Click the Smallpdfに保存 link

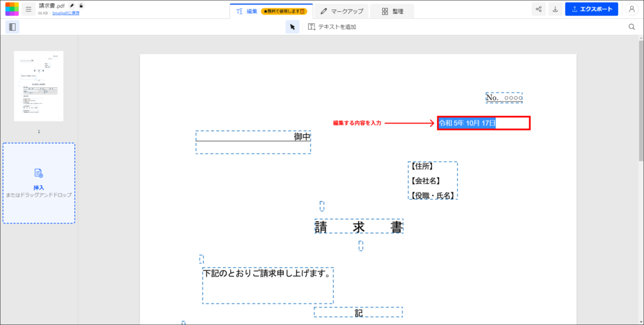[65, 13]
